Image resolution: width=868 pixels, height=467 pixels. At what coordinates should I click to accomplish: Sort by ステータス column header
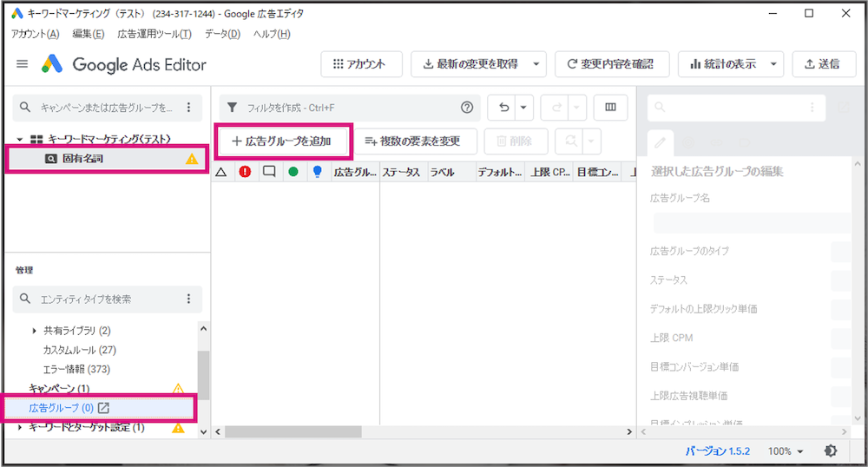click(404, 172)
